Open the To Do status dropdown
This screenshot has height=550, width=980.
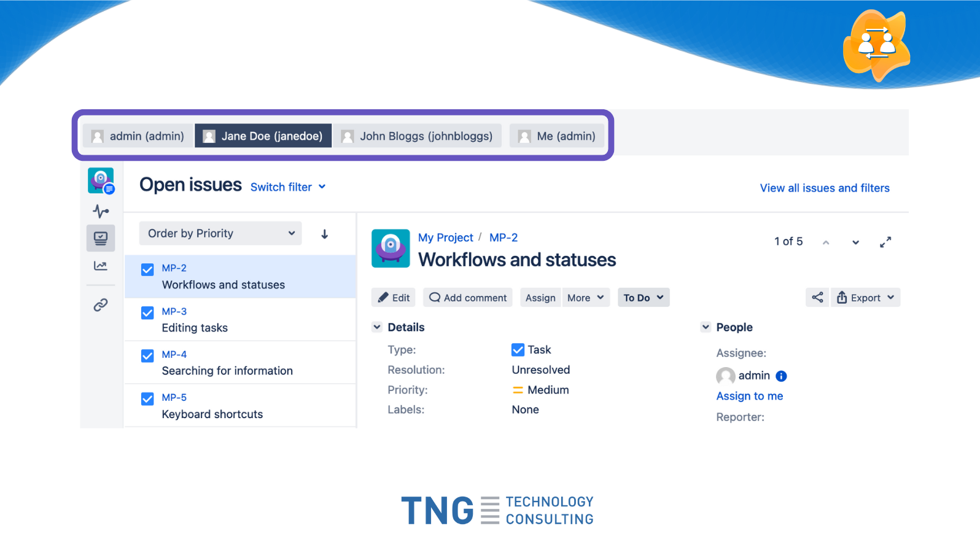click(x=644, y=298)
